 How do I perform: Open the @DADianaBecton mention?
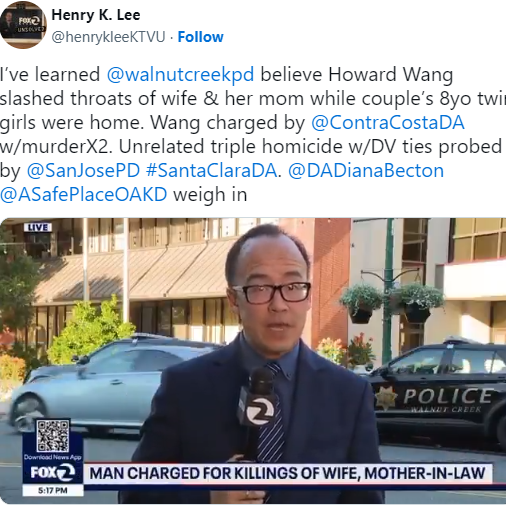[366, 171]
